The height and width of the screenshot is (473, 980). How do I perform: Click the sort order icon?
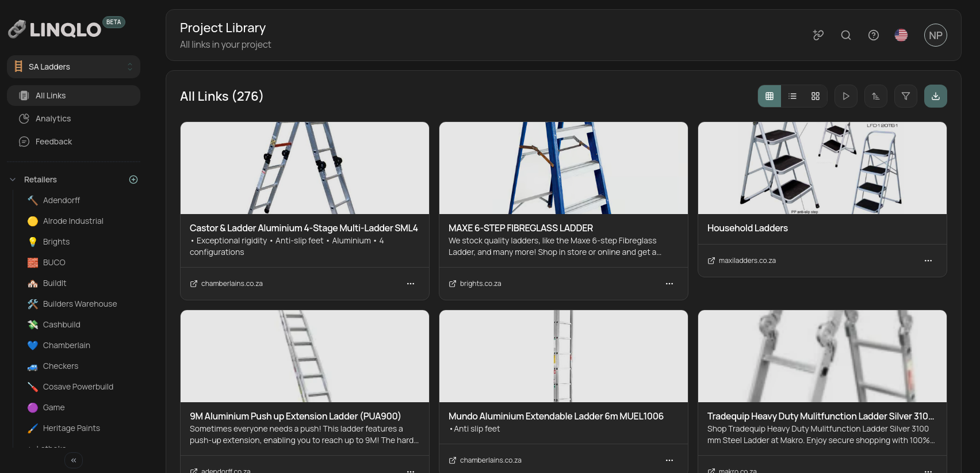tap(875, 96)
